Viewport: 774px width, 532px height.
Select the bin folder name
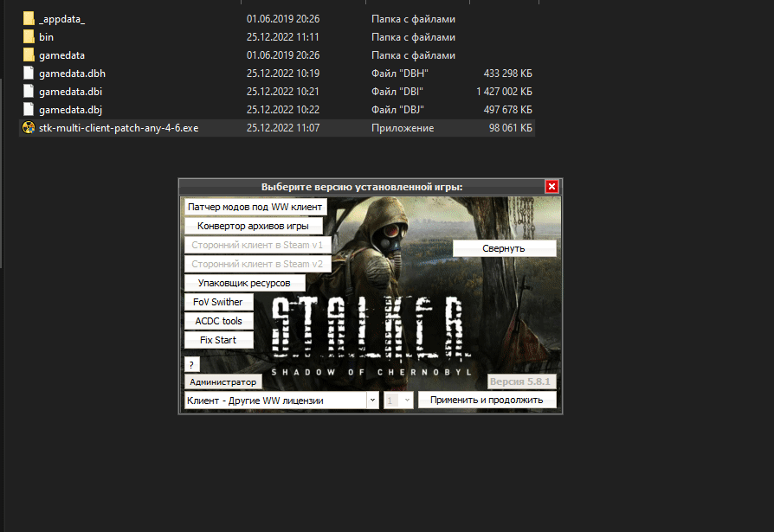47,37
